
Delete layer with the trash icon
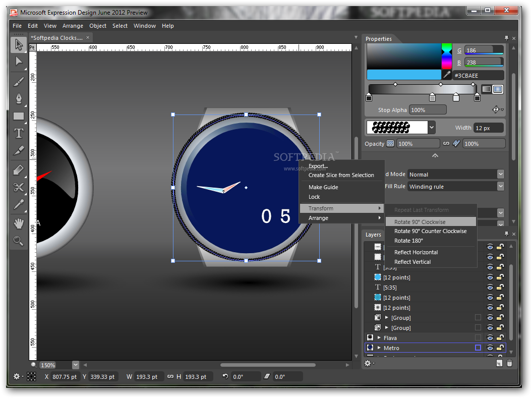509,363
